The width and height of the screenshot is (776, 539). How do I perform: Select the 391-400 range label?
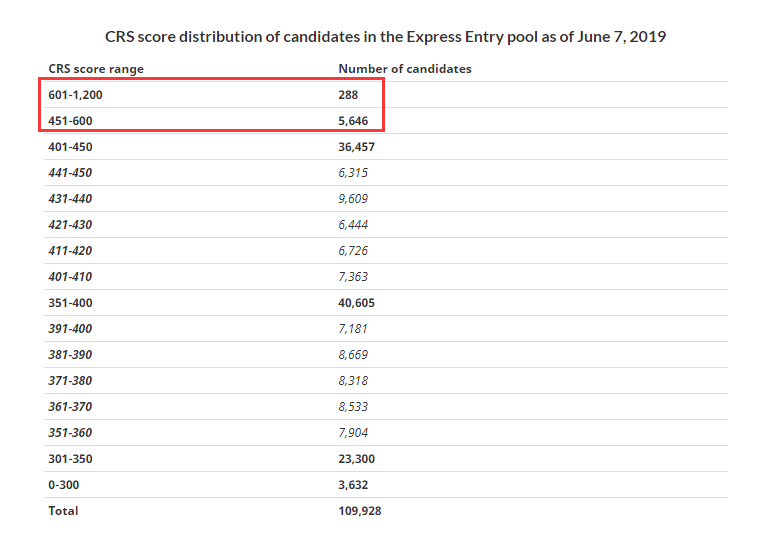point(70,329)
